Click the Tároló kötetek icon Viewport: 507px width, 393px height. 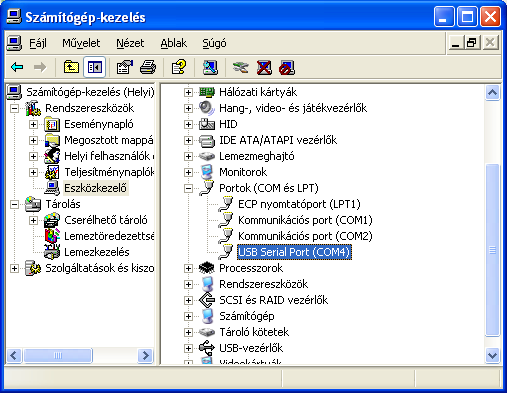click(x=207, y=332)
